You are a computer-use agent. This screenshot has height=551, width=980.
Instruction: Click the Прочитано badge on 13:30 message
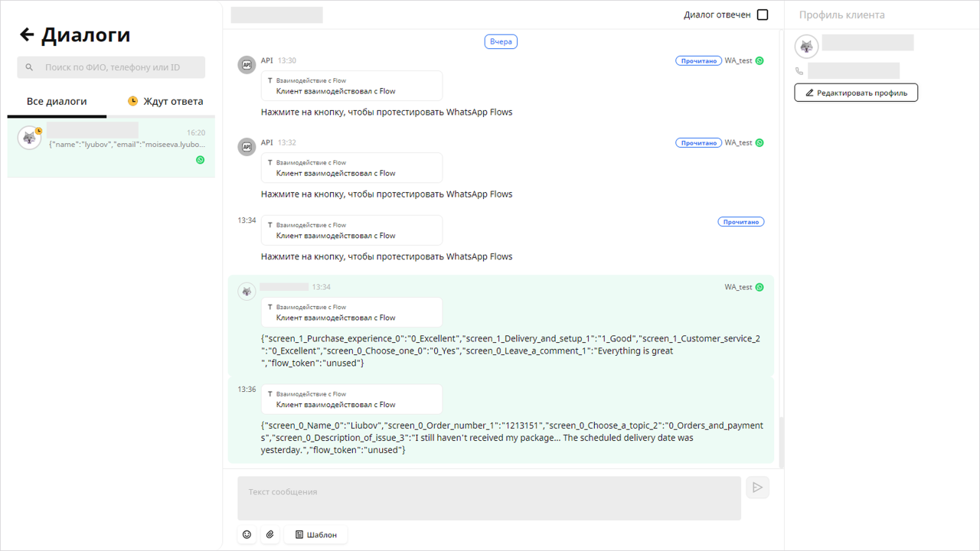tap(698, 60)
